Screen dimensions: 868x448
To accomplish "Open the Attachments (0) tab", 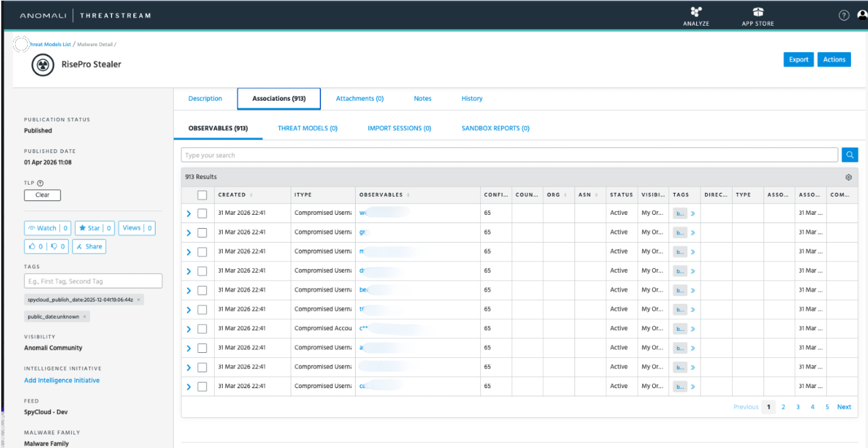I will coord(359,98).
